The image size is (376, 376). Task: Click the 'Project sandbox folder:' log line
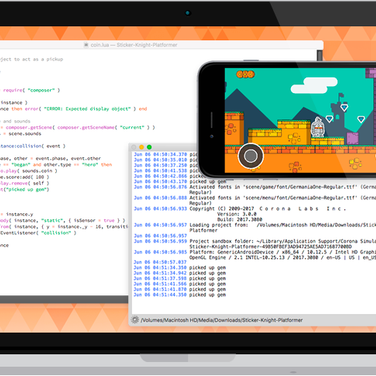click(x=255, y=241)
